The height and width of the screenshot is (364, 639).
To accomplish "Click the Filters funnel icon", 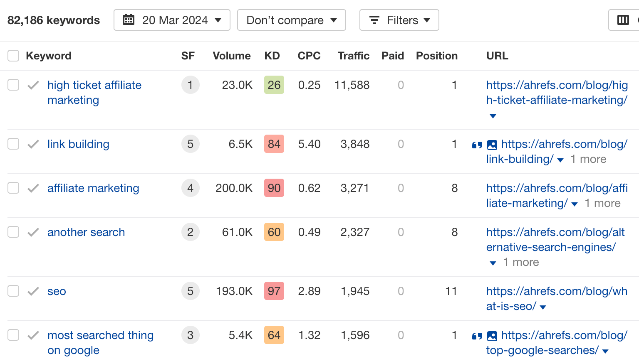I will tap(374, 20).
